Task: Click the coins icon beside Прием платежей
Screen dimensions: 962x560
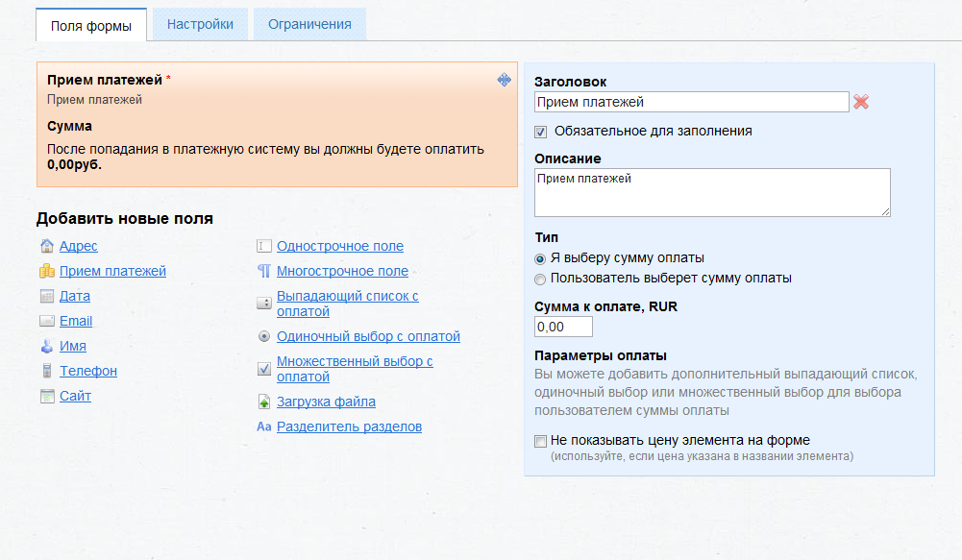Action: [x=46, y=271]
